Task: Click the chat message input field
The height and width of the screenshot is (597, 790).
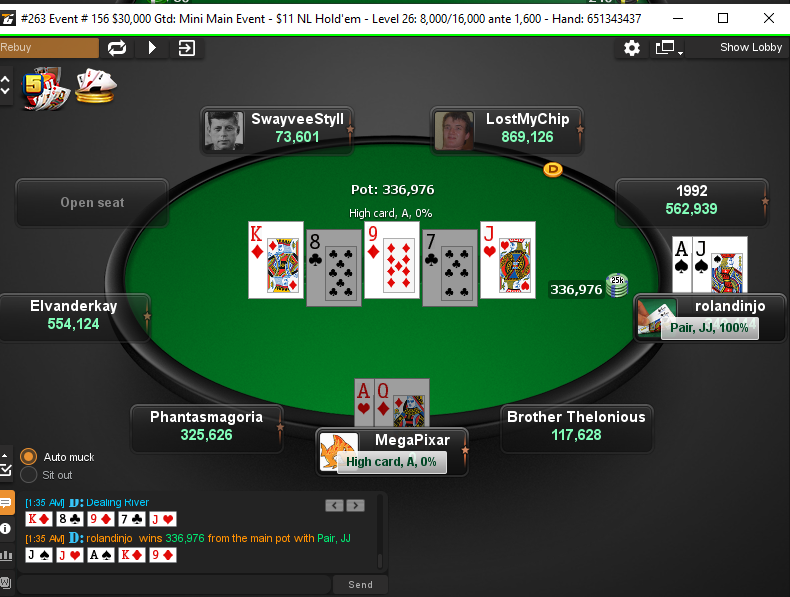Action: (174, 584)
